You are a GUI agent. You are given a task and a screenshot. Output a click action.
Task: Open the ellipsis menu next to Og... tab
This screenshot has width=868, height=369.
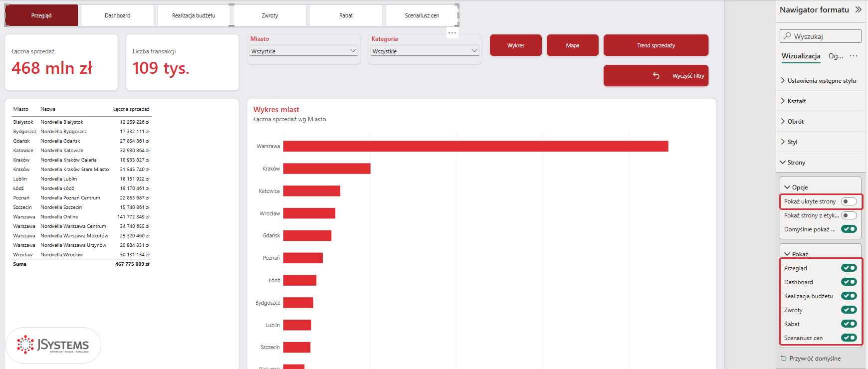pyautogui.click(x=854, y=56)
